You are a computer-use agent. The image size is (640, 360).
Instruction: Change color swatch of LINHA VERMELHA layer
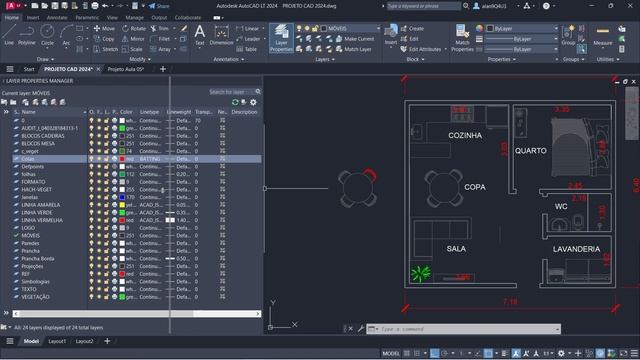(122, 220)
